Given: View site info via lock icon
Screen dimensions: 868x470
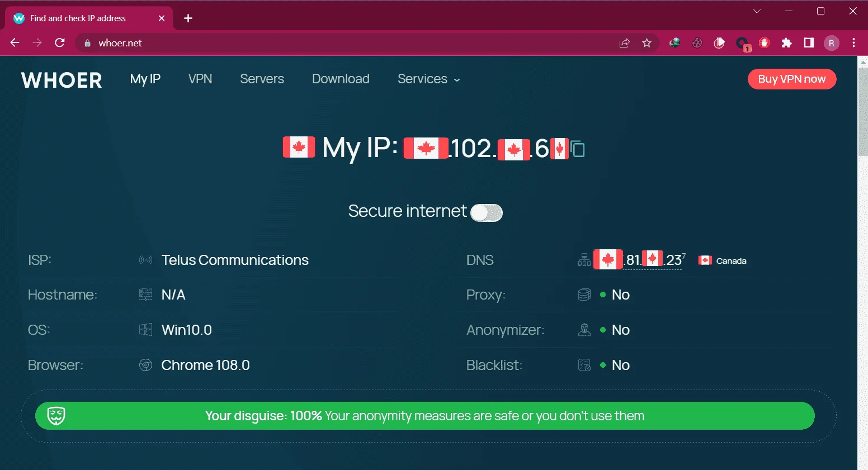Looking at the screenshot, I should [x=87, y=43].
